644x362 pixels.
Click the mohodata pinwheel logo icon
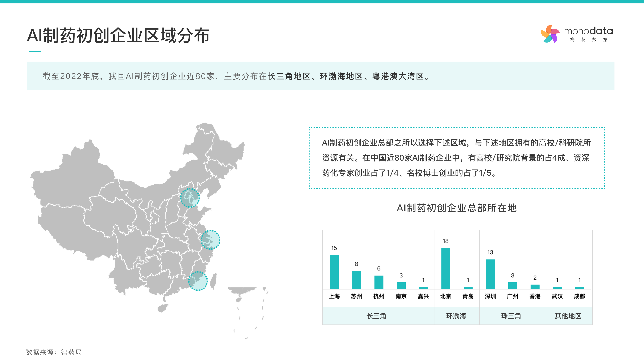click(550, 34)
